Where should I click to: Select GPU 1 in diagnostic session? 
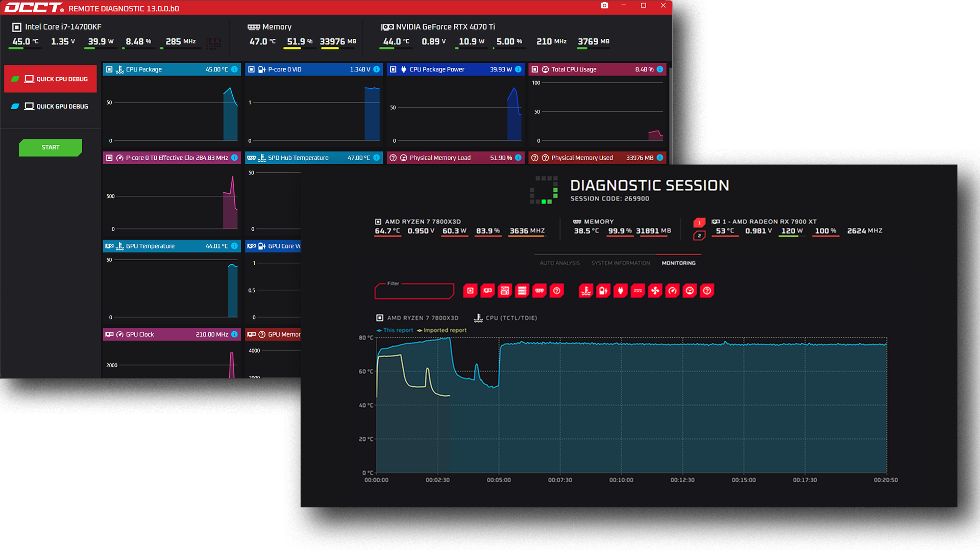(x=699, y=223)
